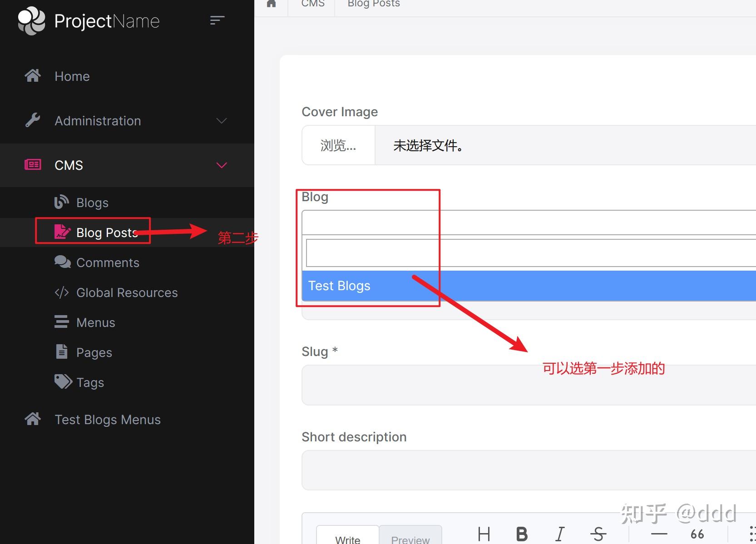Select Test Blogs from the Blog dropdown
Image resolution: width=756 pixels, height=544 pixels.
coord(339,286)
